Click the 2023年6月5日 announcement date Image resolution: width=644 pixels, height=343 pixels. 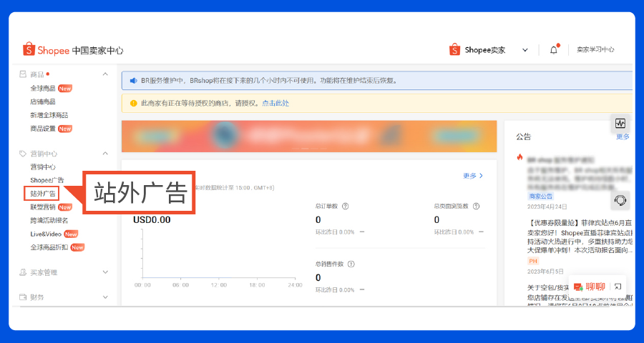545,272
